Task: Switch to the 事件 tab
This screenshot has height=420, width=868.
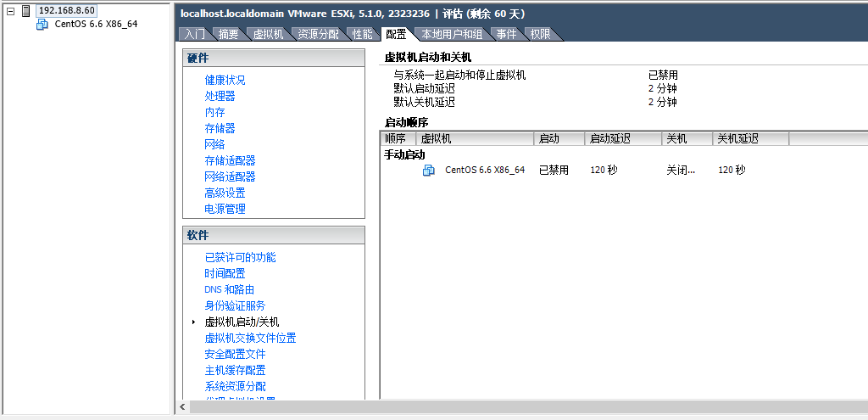Action: [x=506, y=34]
